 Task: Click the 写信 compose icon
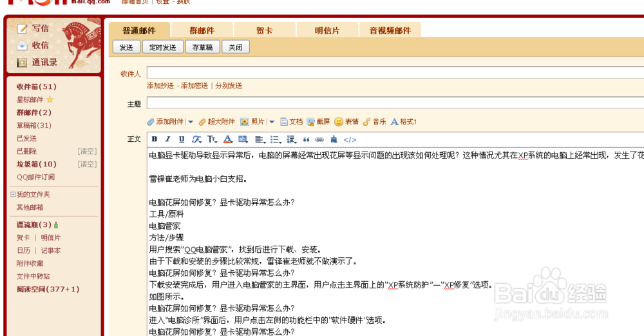pos(22,28)
